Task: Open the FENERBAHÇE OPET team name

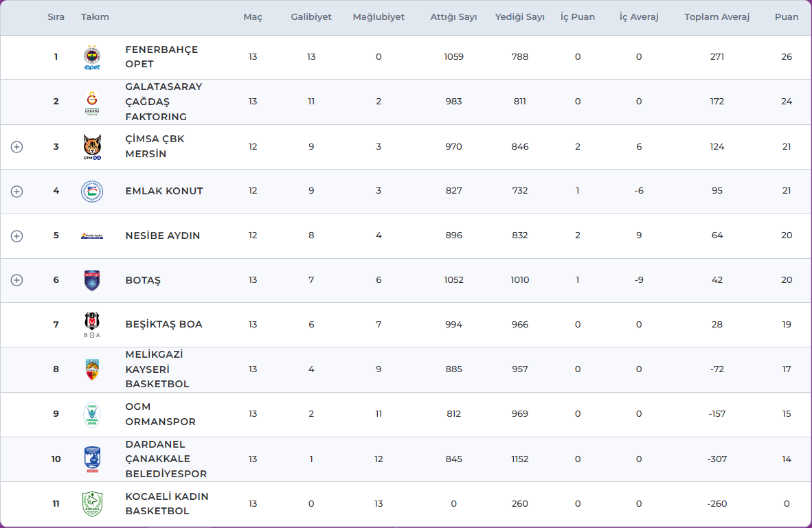Action: [161, 57]
